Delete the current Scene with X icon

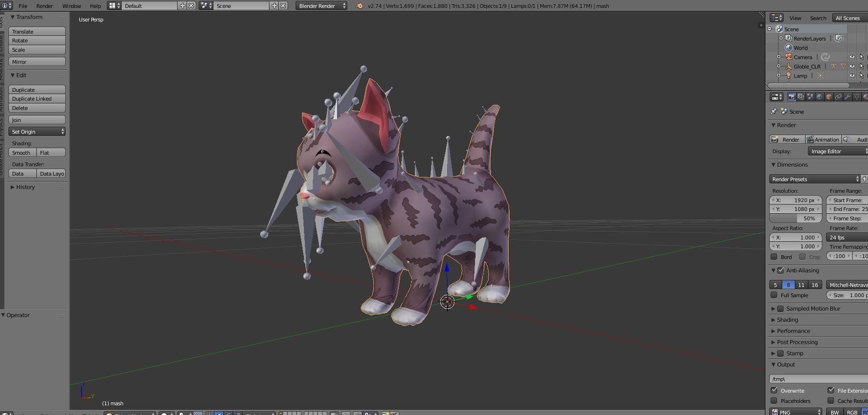283,6
